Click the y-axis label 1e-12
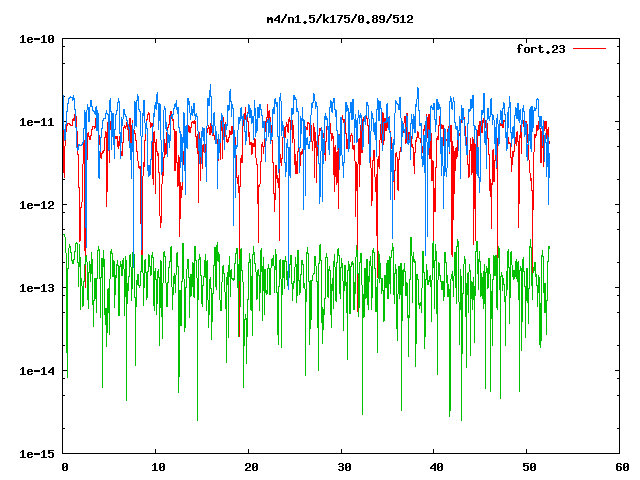 37,205
